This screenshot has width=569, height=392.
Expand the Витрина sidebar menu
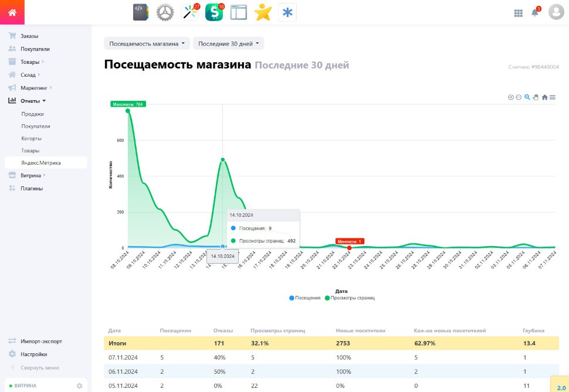tap(31, 176)
